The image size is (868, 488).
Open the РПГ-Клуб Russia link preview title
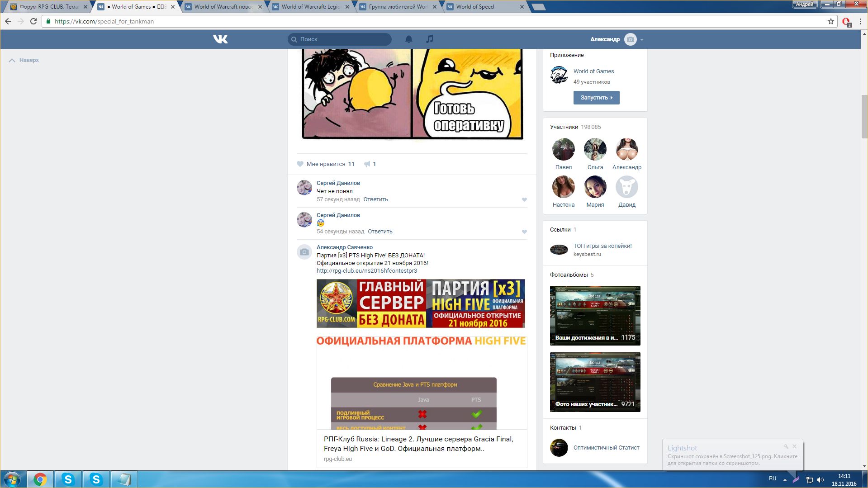[x=418, y=444]
